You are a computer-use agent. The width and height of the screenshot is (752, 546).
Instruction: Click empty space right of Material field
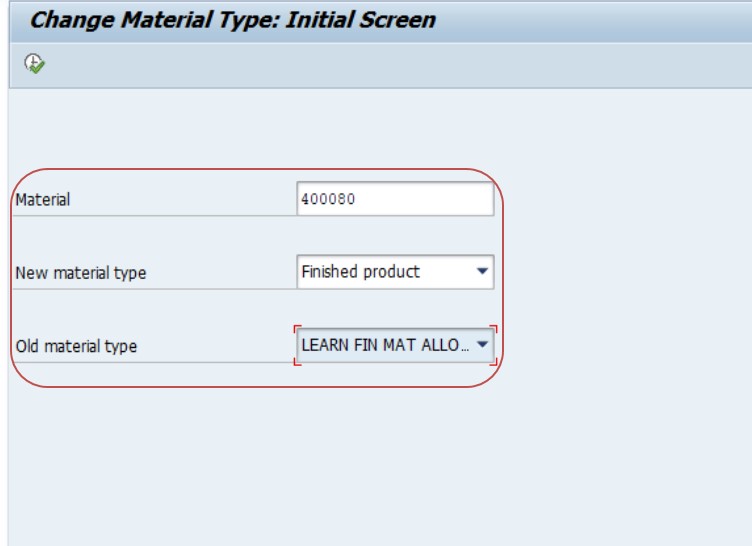(623, 199)
